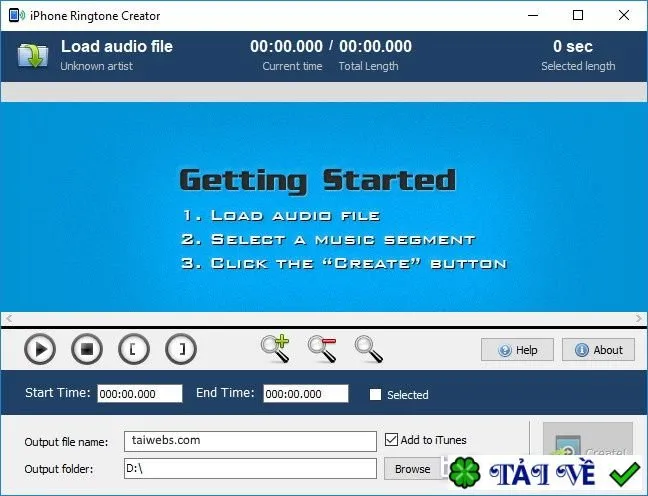Click the Output folder path field
The height and width of the screenshot is (496, 648).
coord(250,469)
